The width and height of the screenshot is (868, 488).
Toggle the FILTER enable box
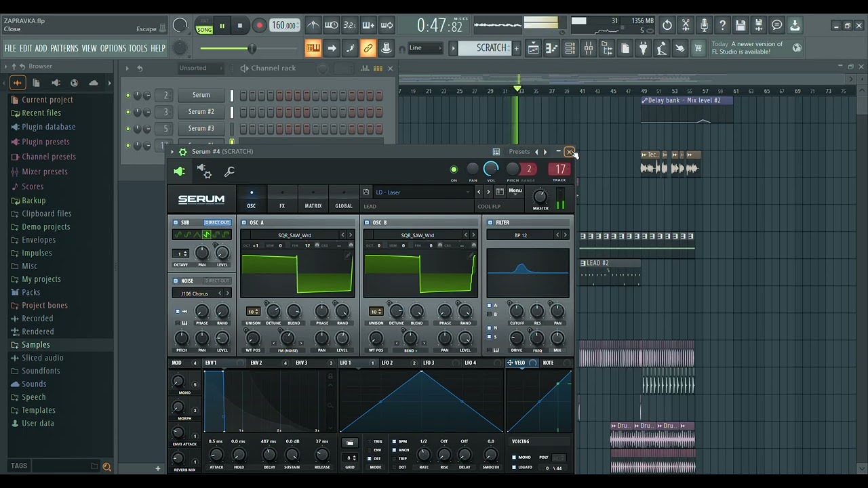[490, 222]
